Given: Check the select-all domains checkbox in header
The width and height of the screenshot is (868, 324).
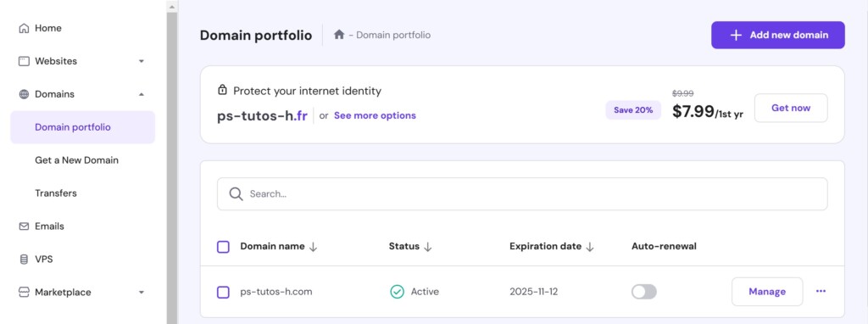Looking at the screenshot, I should pyautogui.click(x=223, y=247).
